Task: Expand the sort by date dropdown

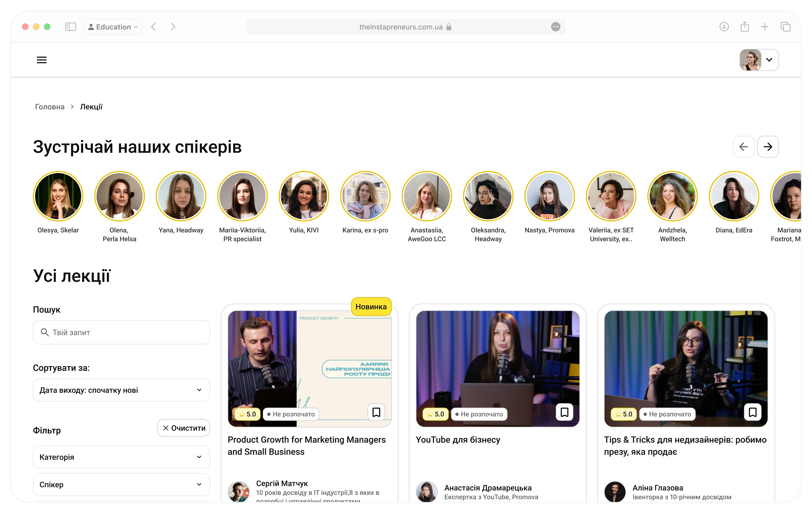Action: pos(121,390)
